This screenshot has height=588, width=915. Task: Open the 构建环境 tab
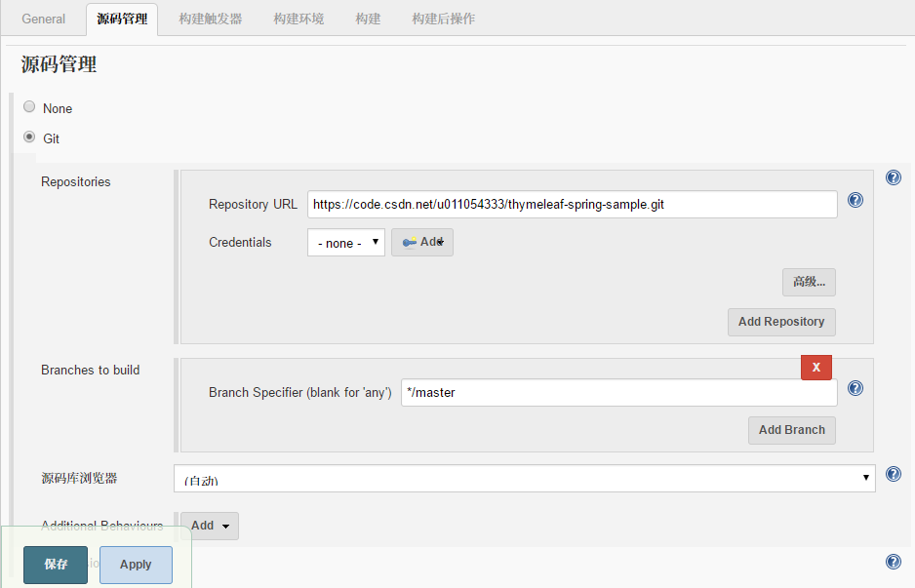point(298,19)
